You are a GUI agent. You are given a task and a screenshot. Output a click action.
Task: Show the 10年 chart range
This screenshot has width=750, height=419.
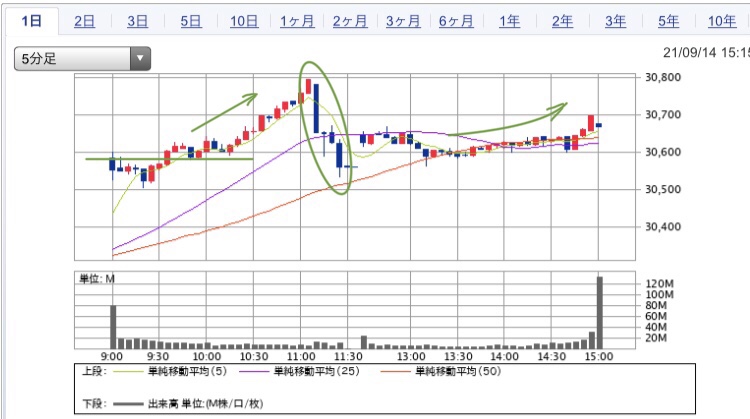[722, 21]
